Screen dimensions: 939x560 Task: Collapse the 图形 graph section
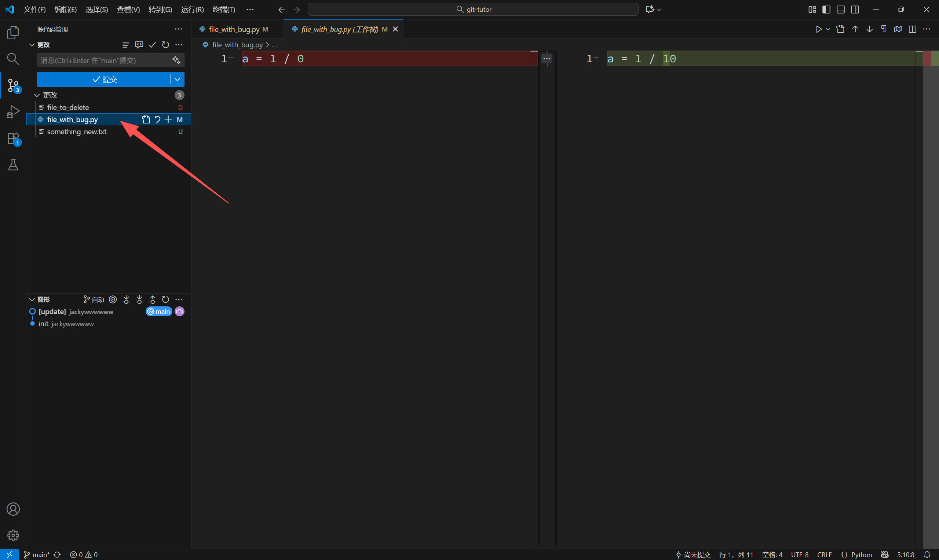pyautogui.click(x=32, y=300)
